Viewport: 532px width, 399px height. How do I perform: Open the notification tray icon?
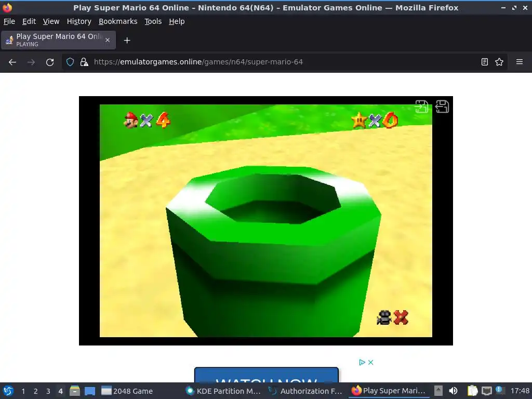point(499,390)
